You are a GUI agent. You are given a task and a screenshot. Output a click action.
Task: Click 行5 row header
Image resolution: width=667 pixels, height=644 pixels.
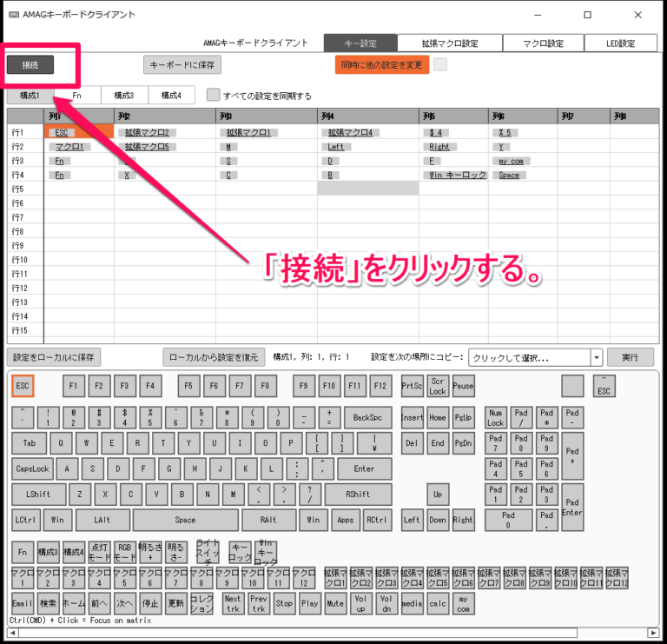click(25, 189)
